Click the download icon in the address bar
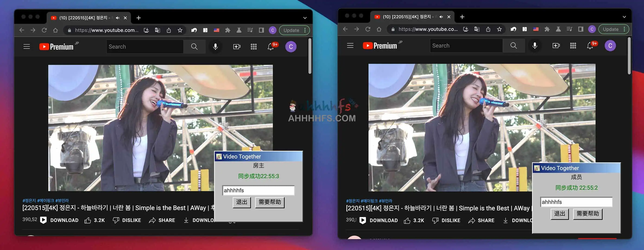 pyautogui.click(x=146, y=30)
